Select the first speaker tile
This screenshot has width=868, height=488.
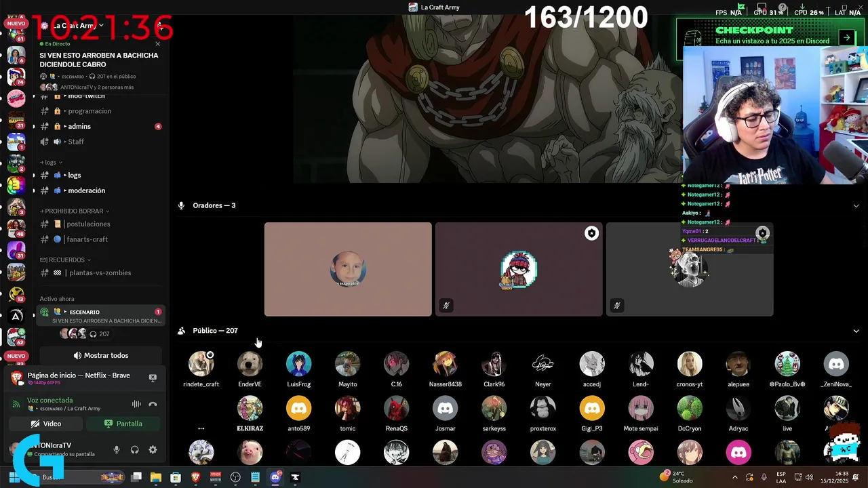tap(348, 269)
